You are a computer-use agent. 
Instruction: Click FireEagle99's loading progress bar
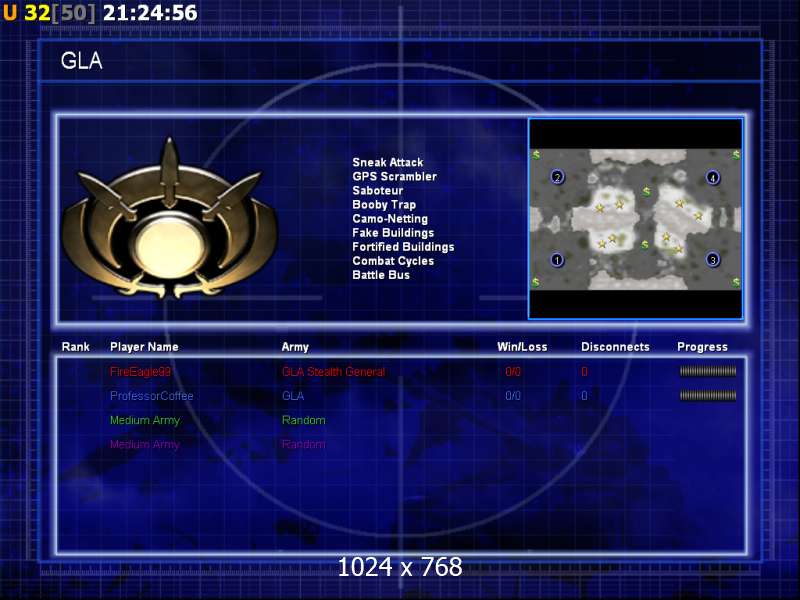coord(708,371)
